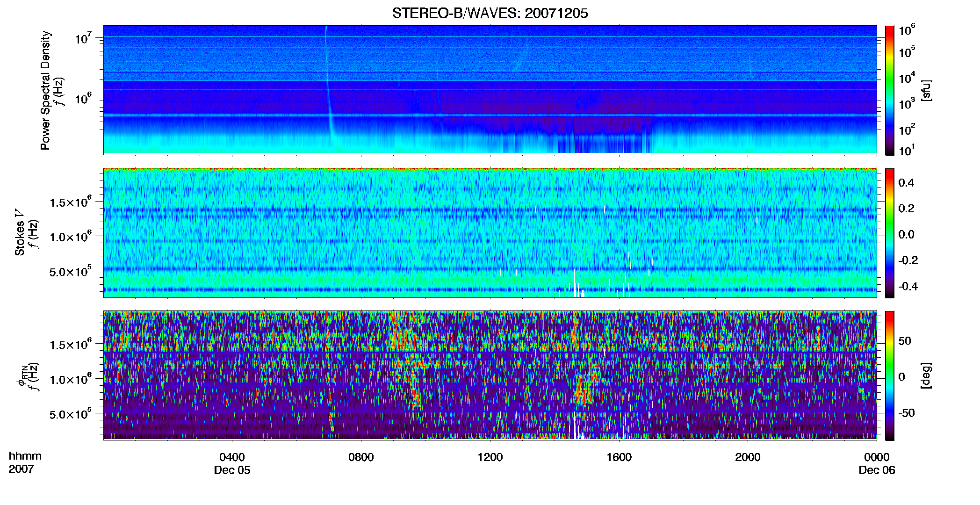Select the "0400" time tick label
The width and height of the screenshot is (980, 505).
tap(232, 457)
